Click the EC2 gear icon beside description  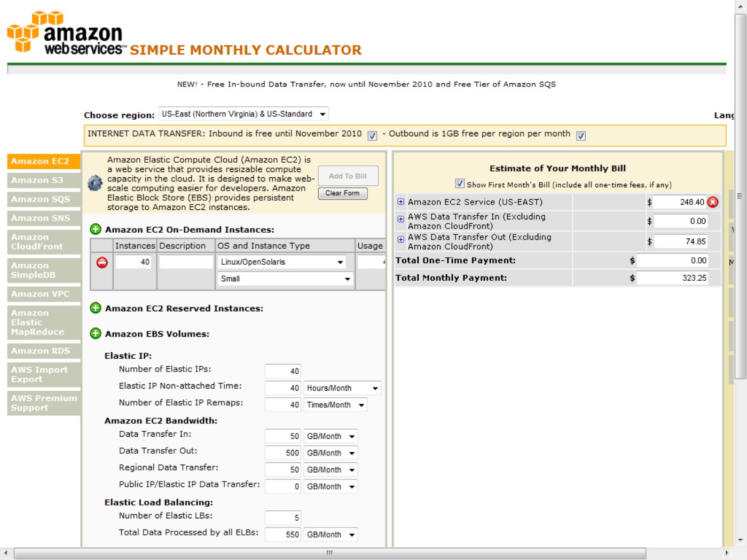(x=95, y=183)
